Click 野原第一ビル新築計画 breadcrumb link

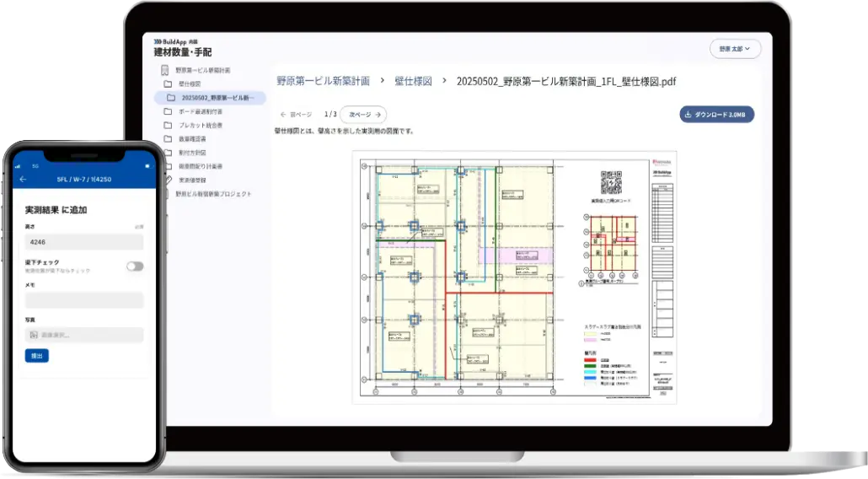coord(323,82)
